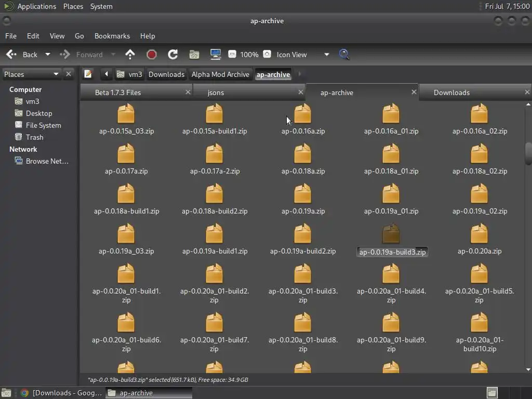Select ap-0.0.15a_03.zip archive icon

coord(126,113)
